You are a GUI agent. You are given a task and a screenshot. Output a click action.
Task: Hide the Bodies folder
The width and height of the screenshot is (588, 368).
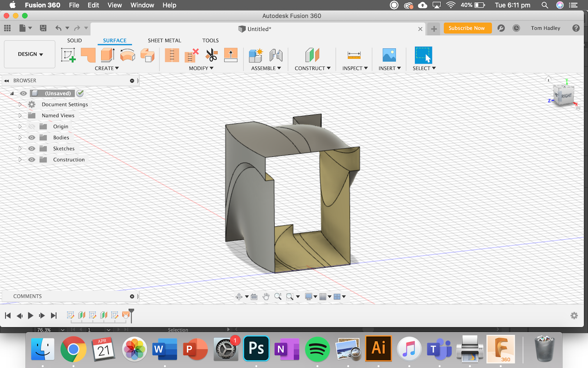coord(32,138)
